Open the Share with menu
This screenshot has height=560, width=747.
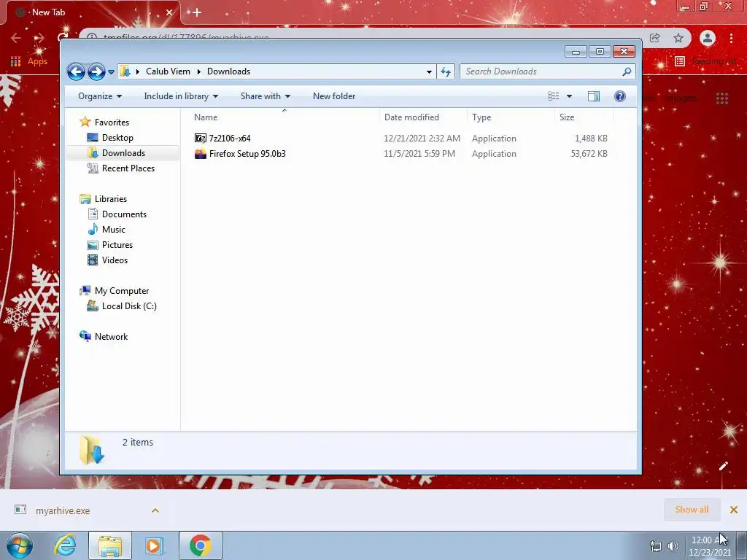[266, 96]
